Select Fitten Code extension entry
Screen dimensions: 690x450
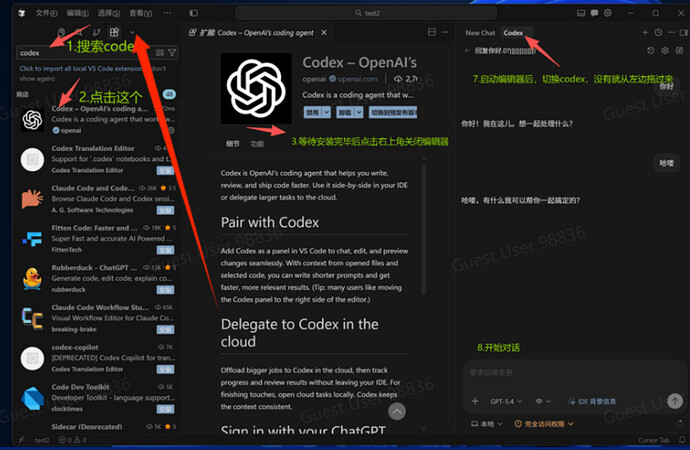coord(97,238)
